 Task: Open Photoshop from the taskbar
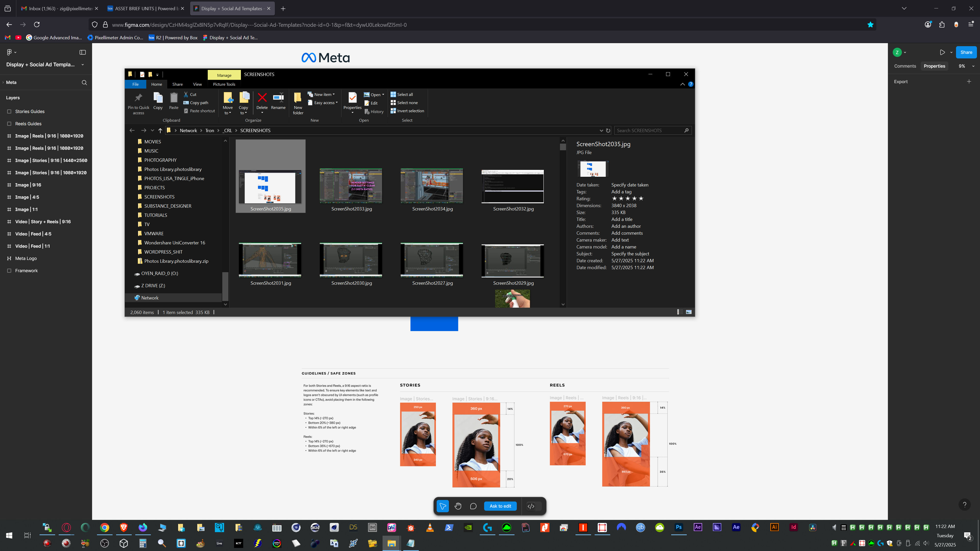coord(679,528)
